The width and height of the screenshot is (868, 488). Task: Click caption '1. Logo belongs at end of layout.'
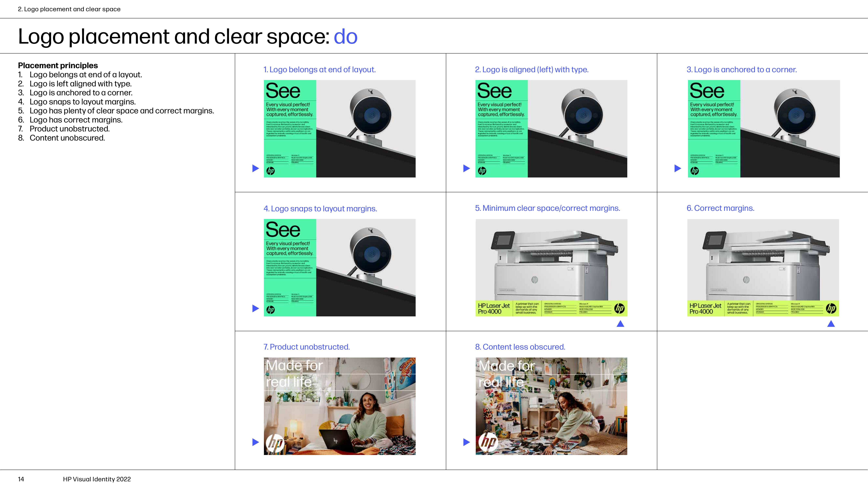point(319,70)
